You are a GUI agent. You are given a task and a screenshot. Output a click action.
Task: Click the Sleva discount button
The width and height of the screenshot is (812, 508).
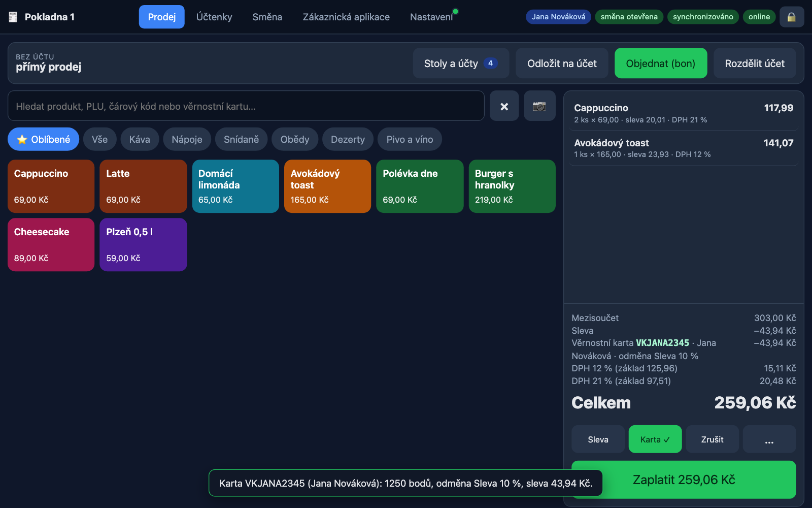click(x=598, y=439)
